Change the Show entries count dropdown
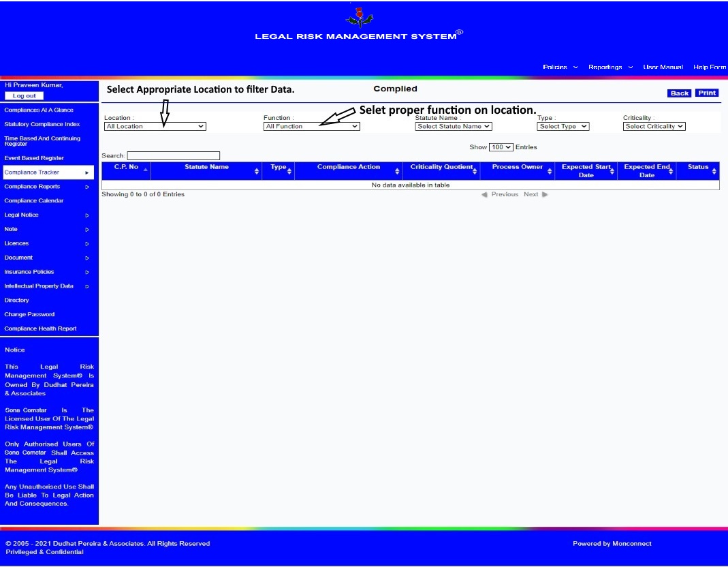The height and width of the screenshot is (567, 728). coord(501,147)
